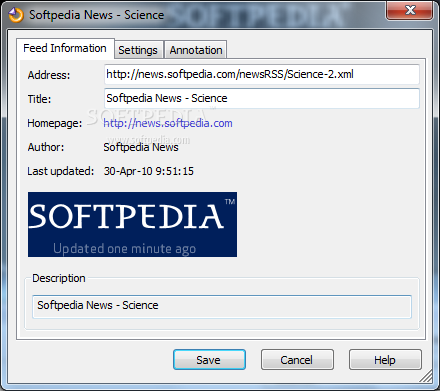Close the Softpedia News - Science dialog

point(410,10)
